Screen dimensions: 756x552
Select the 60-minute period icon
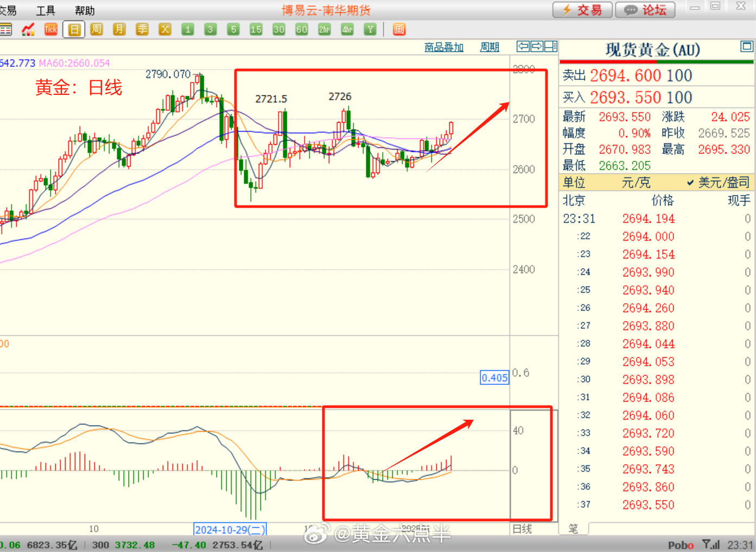click(x=302, y=29)
